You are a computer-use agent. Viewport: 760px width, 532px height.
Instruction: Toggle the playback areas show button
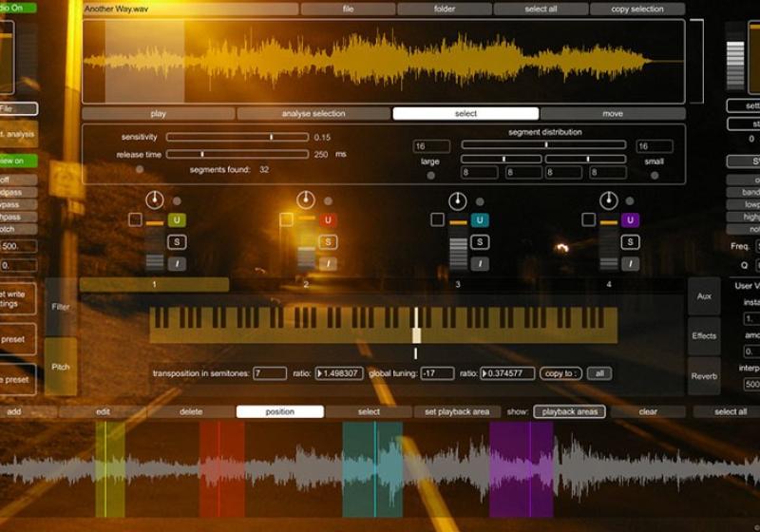coord(569,411)
